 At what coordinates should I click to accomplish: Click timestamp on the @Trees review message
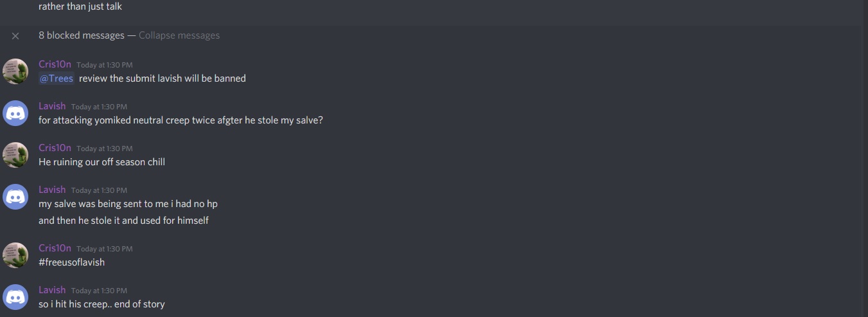105,65
